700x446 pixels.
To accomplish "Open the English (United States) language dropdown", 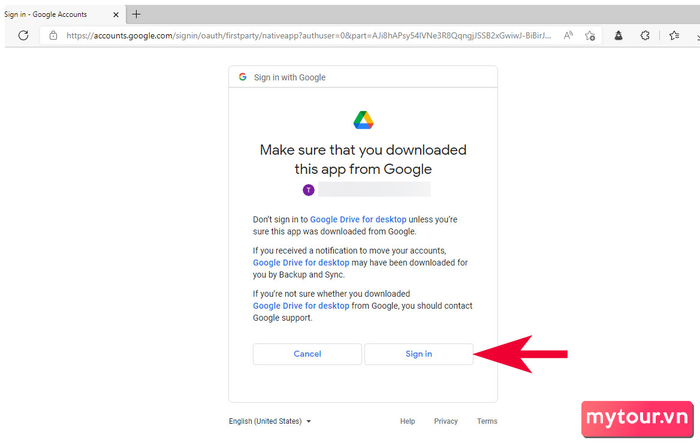I will pyautogui.click(x=270, y=421).
